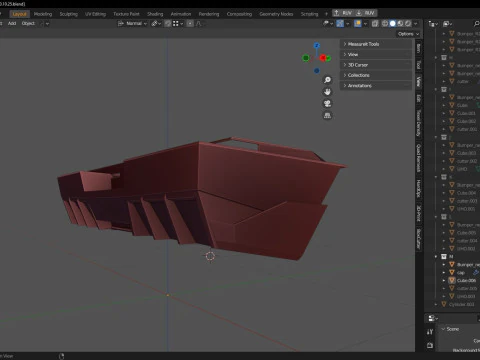Click the collection icon labeled M in outliner
The image size is (480, 360).
(444, 257)
